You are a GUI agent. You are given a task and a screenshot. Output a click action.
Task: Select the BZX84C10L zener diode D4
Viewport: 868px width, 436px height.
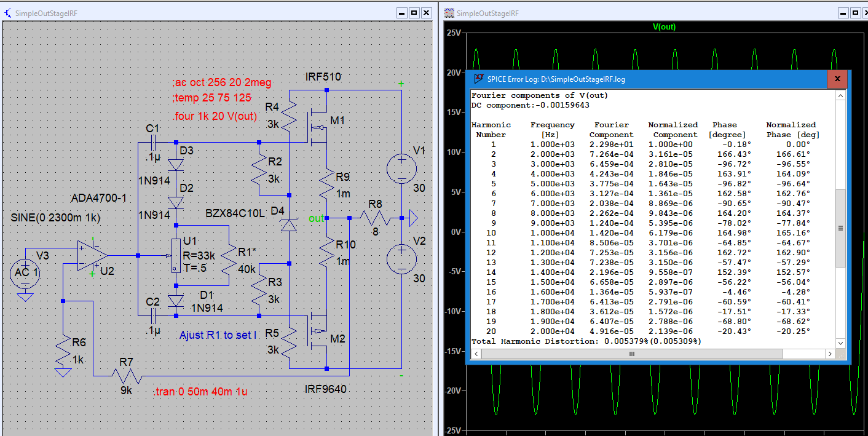point(289,225)
